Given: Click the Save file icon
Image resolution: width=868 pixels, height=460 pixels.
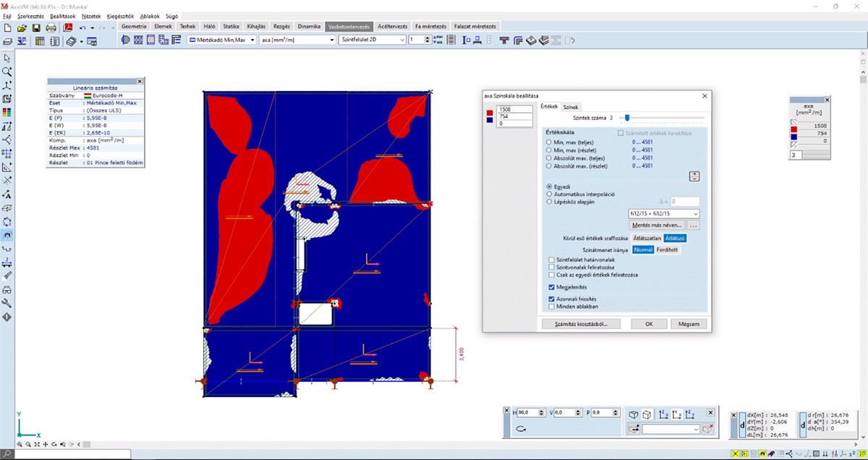Looking at the screenshot, I should tap(36, 27).
